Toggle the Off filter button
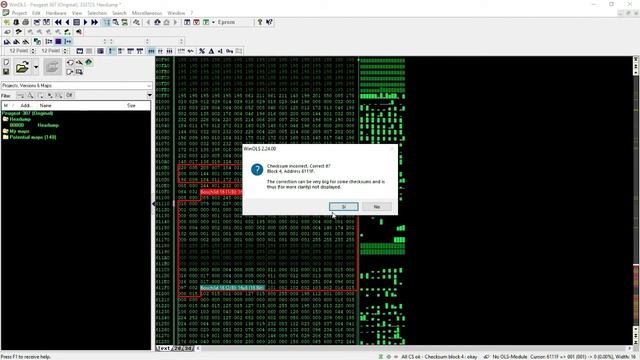Viewport: 640px width, 360px height. coord(69,95)
